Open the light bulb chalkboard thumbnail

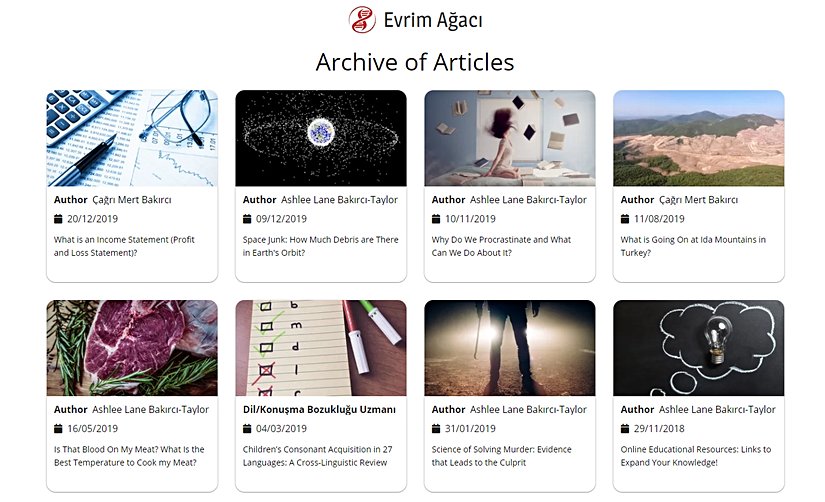(x=699, y=348)
